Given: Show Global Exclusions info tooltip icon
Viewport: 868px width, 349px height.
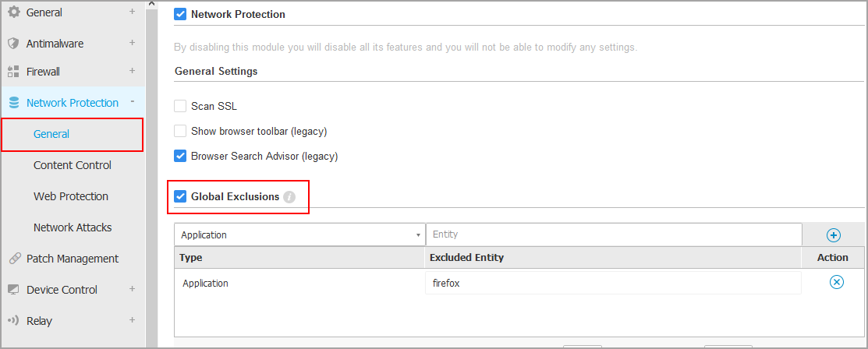Looking at the screenshot, I should 289,197.
